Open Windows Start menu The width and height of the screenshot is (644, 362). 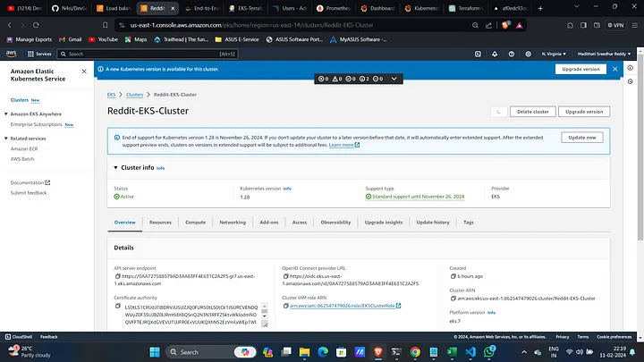click(155, 352)
